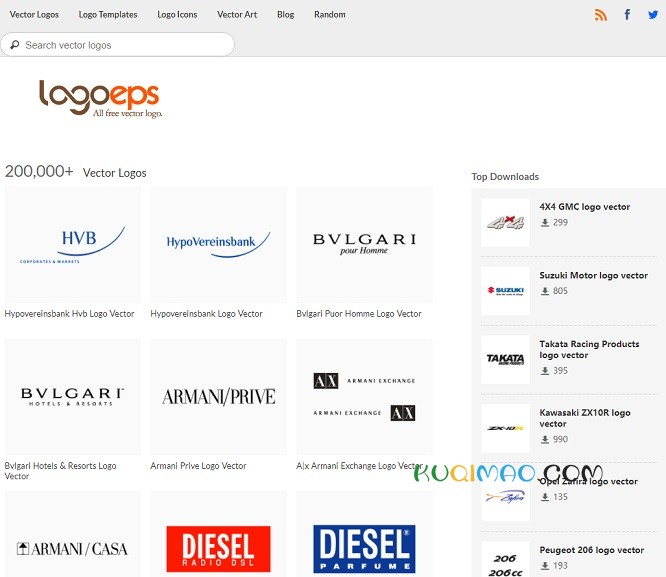666x577 pixels.
Task: Click the Opel Zafira sidebar thumbnail
Action: 505,497
